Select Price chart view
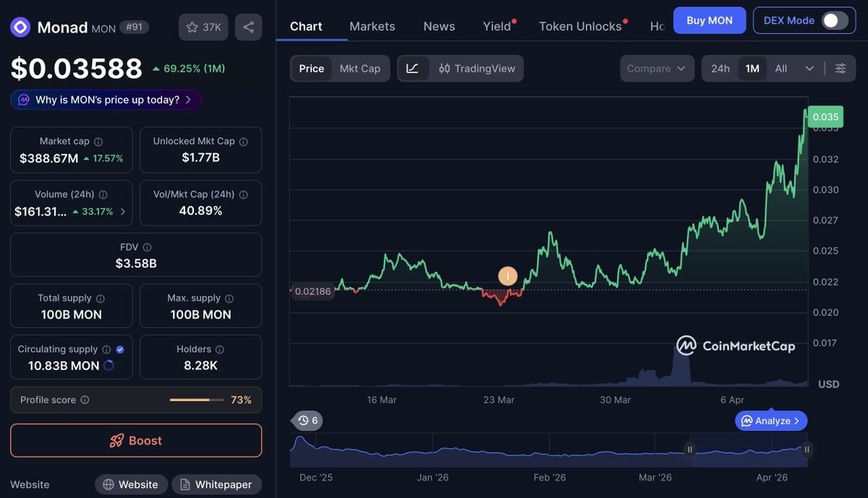 [x=312, y=69]
